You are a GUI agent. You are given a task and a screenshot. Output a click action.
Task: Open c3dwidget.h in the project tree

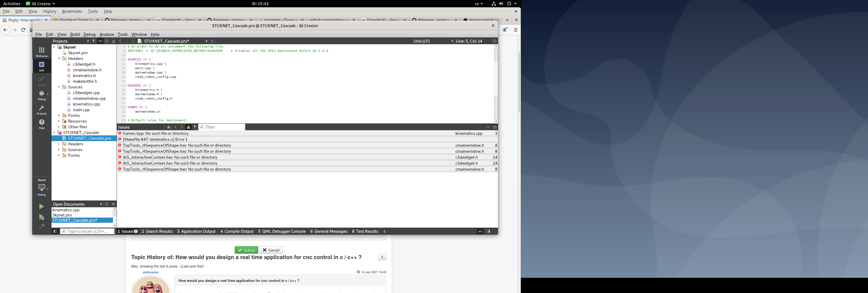[84, 64]
